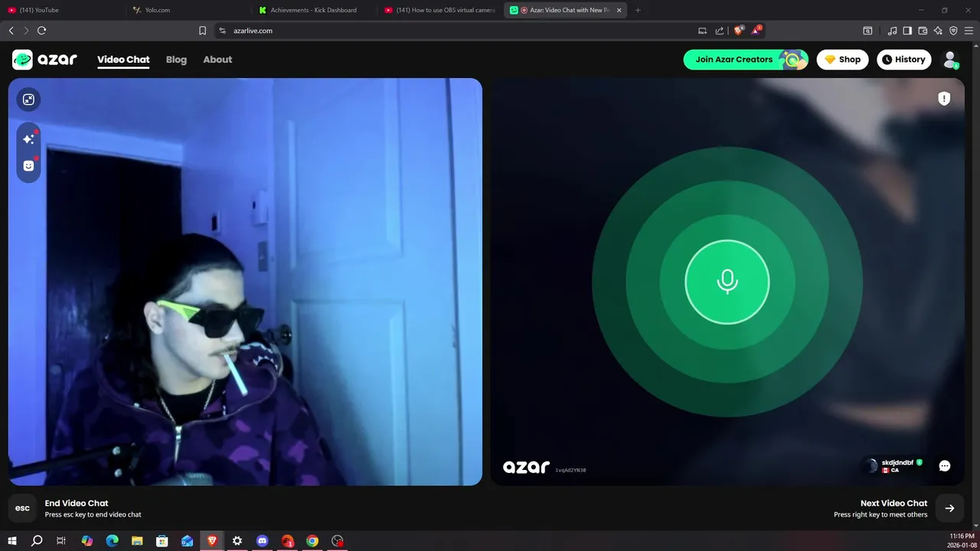Click the install app icon in address bar
Screen dimensions: 980x551
(x=702, y=31)
